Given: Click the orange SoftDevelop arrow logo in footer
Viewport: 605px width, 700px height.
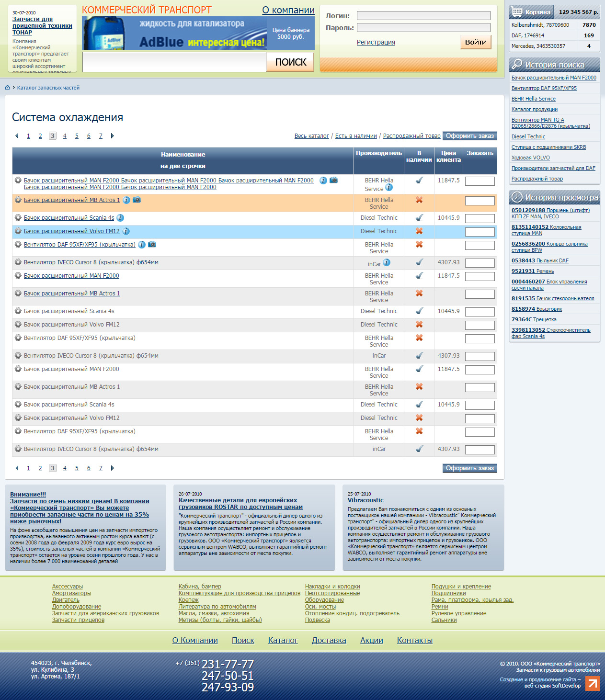Looking at the screenshot, I should point(593,683).
